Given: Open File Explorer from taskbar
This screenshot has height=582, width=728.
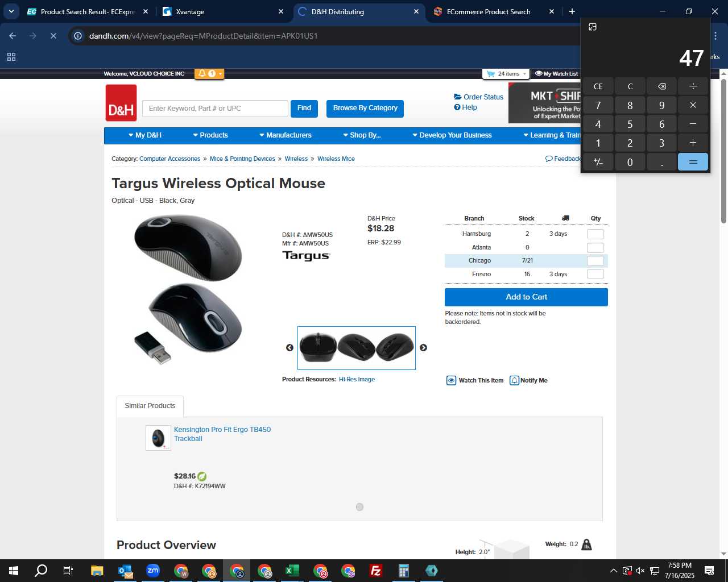Looking at the screenshot, I should [x=97, y=571].
